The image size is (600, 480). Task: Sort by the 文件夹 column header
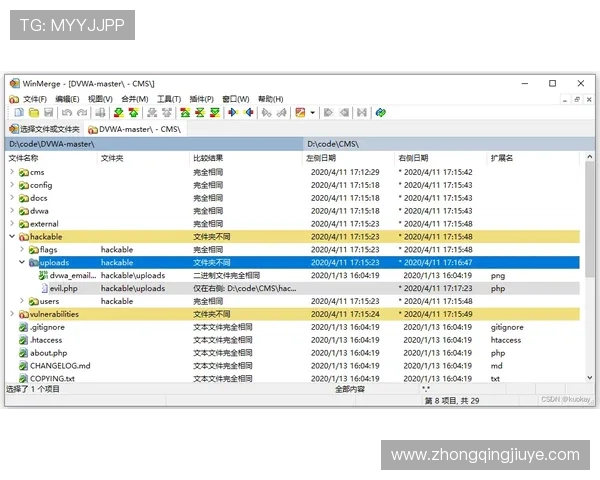[143, 158]
